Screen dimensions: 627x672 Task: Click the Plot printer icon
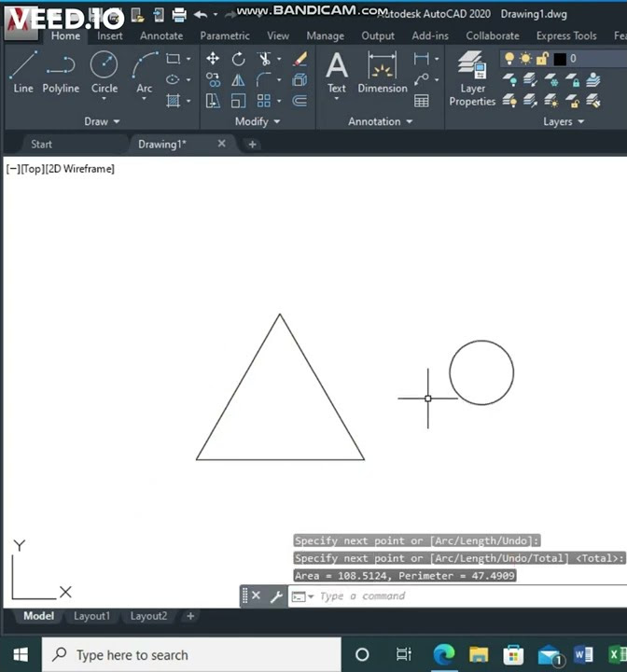(179, 15)
